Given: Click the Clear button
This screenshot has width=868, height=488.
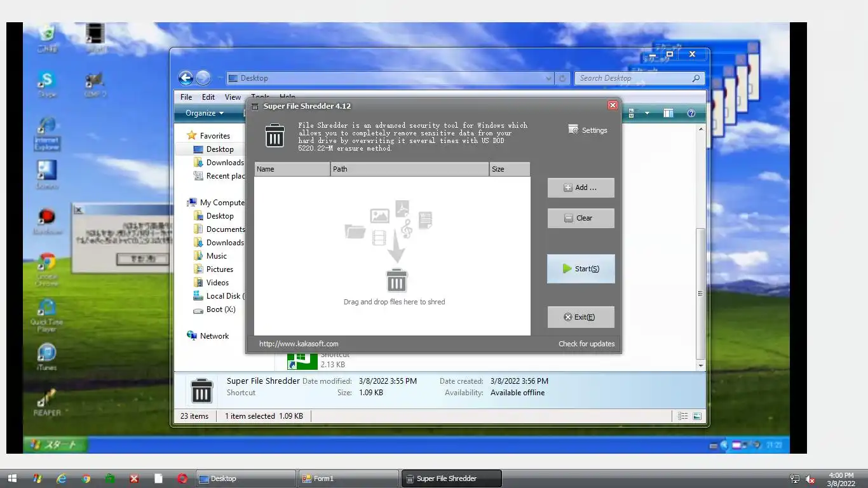Looking at the screenshot, I should tap(581, 218).
